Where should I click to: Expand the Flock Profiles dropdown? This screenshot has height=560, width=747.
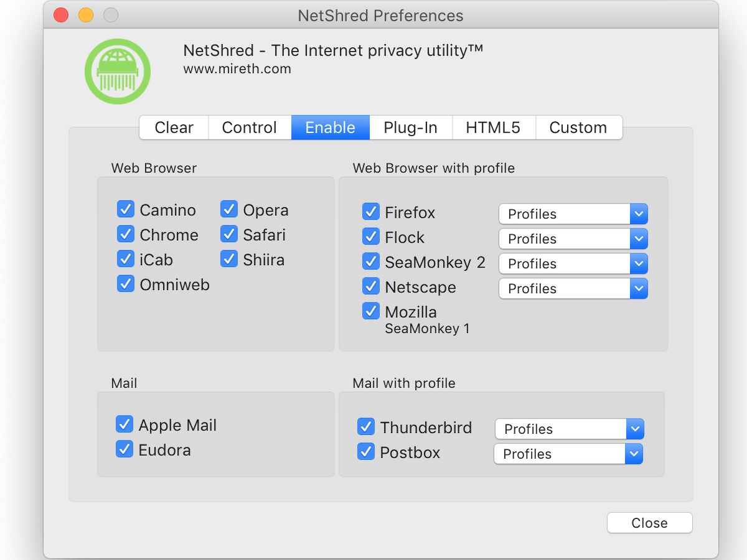[573, 239]
